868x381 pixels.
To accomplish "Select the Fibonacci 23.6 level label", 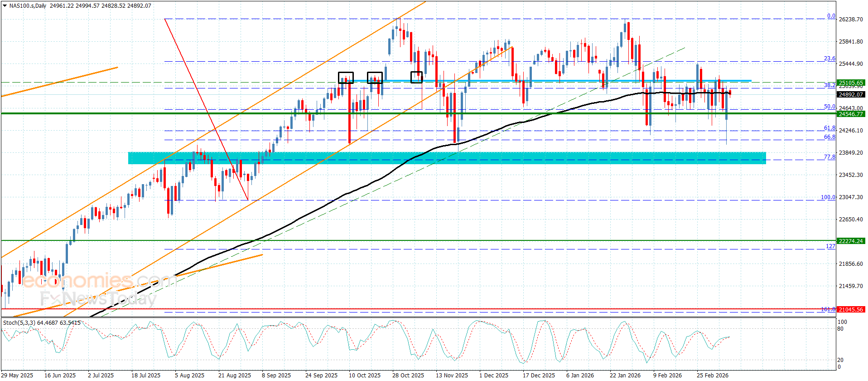I will (x=829, y=59).
